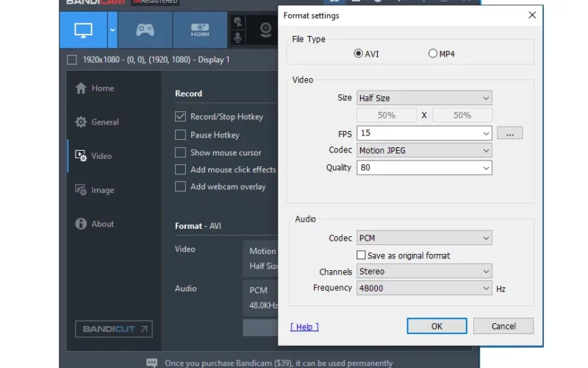Viewport: 588px width, 368px height.
Task: Toggle the webcam icon in toolbar
Action: [265, 29]
